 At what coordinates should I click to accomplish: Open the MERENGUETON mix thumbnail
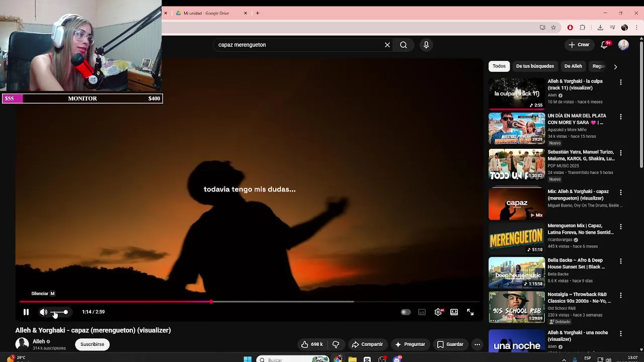pyautogui.click(x=517, y=238)
